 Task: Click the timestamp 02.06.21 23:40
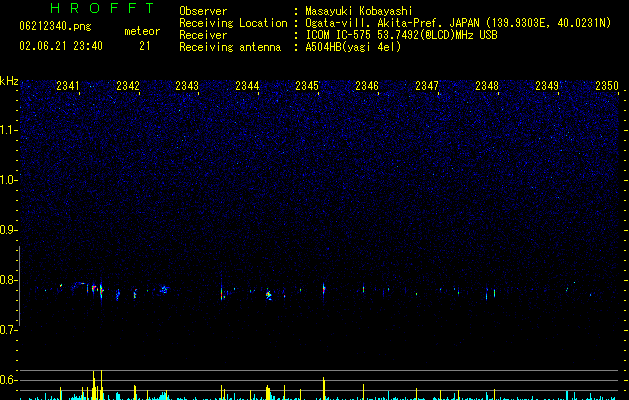tap(61, 46)
